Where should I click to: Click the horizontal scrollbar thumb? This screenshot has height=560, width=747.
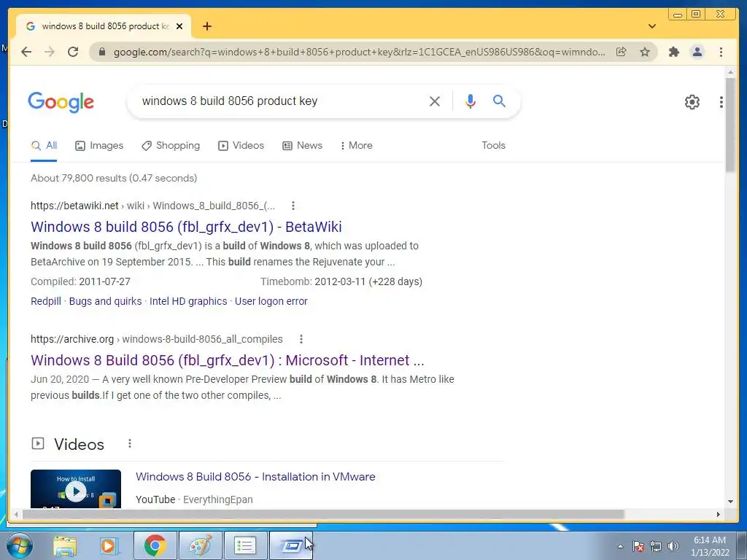tap(323, 514)
